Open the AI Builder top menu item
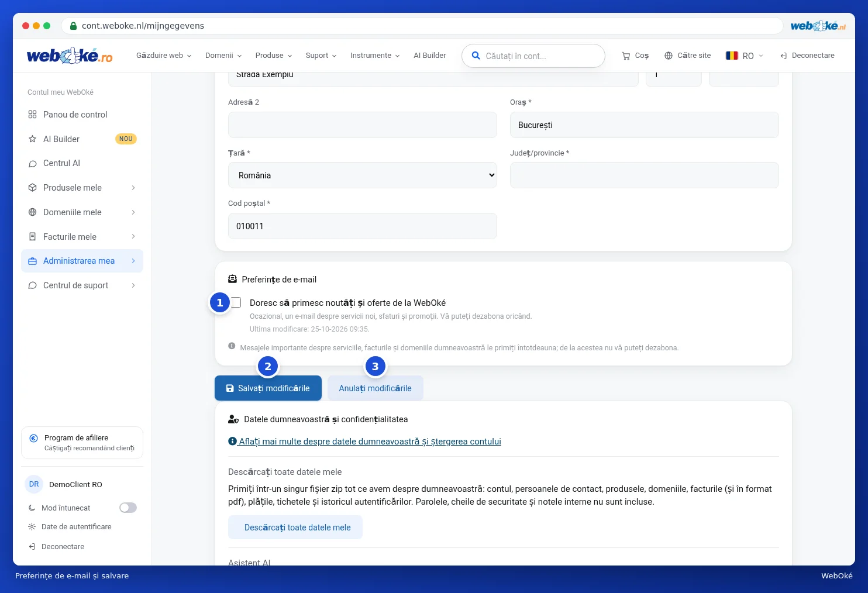This screenshot has height=593, width=868. coord(430,56)
